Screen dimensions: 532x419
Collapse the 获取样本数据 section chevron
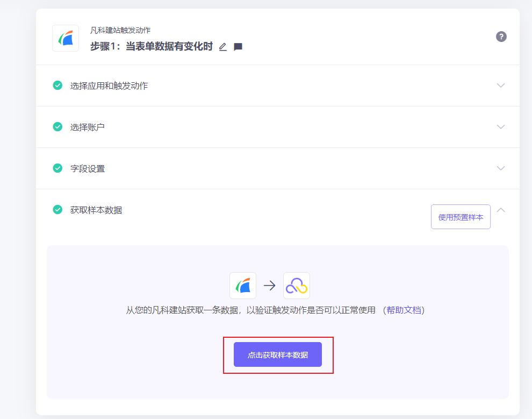(501, 210)
